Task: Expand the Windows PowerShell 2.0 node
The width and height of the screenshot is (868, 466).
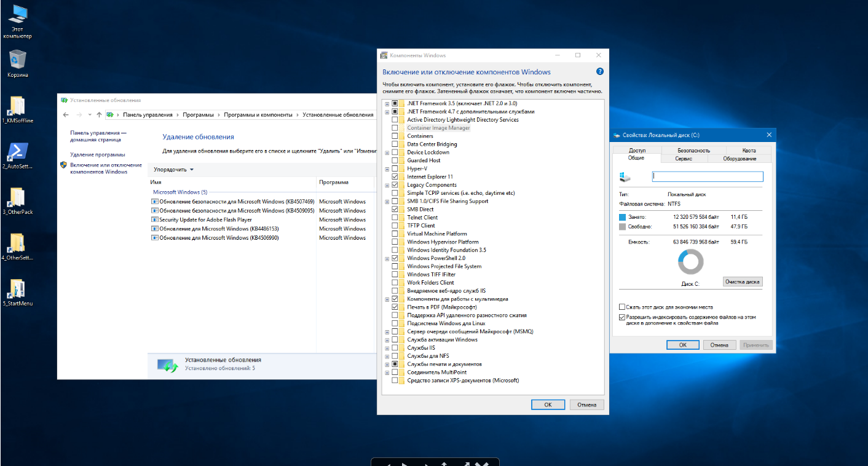Action: click(387, 258)
